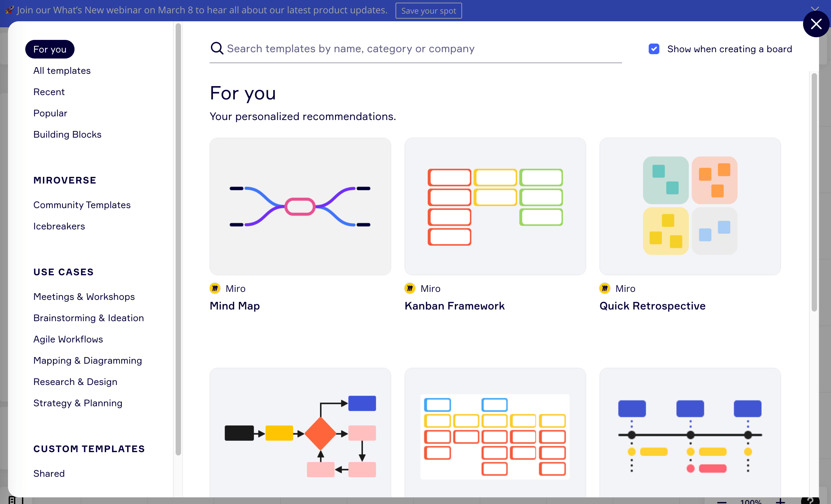Select Research & Design use case
Screen dimensions: 831x504
pos(75,382)
